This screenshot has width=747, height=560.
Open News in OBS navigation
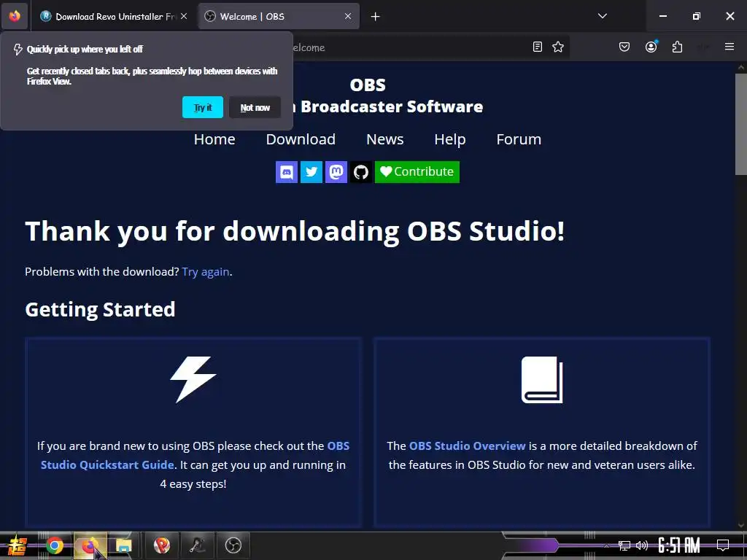tap(385, 139)
